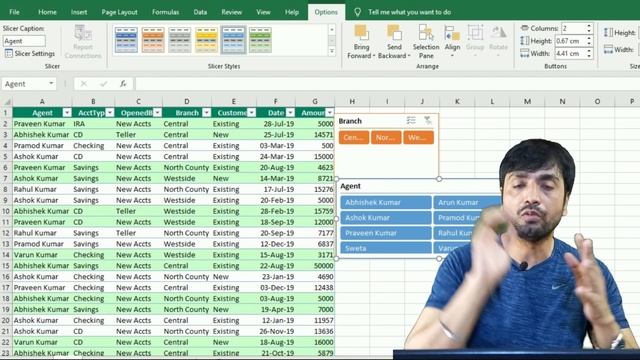The image size is (640, 360).
Task: Select the green slicer style
Action: [x=260, y=40]
